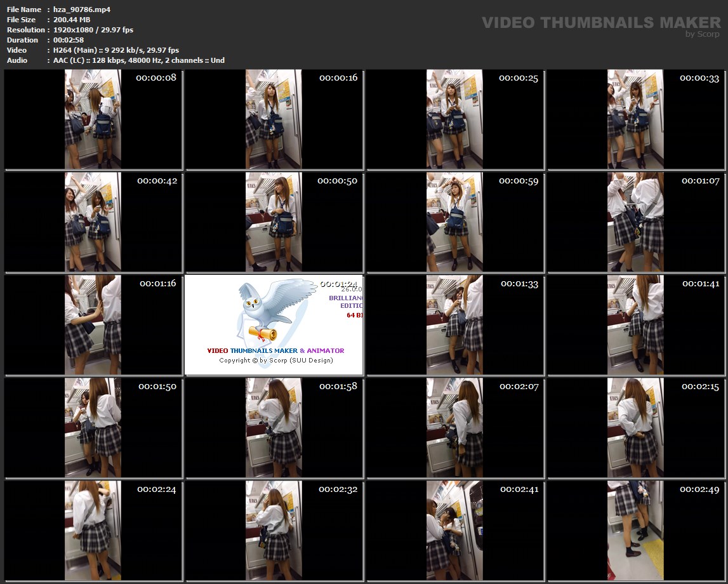Click the frame timestamped 00:01:07
Image resolution: width=728 pixels, height=584 pixels.
[635, 222]
